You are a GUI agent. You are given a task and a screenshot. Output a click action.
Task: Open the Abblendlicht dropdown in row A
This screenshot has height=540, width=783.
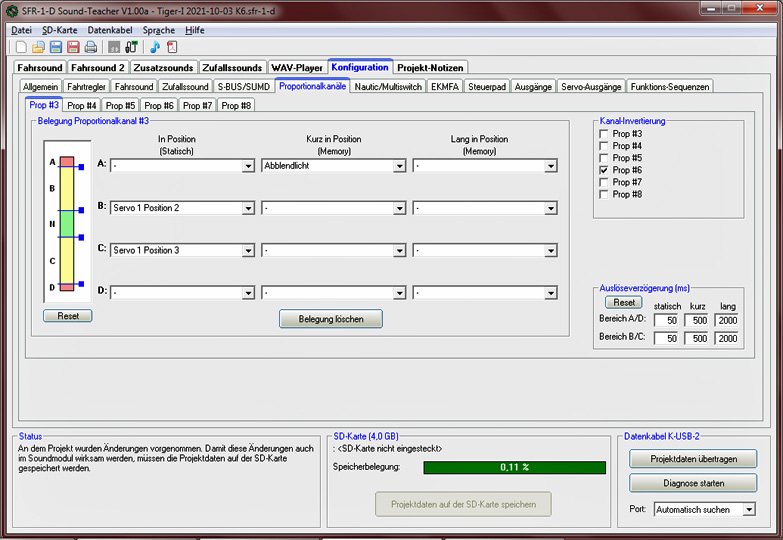tap(399, 166)
